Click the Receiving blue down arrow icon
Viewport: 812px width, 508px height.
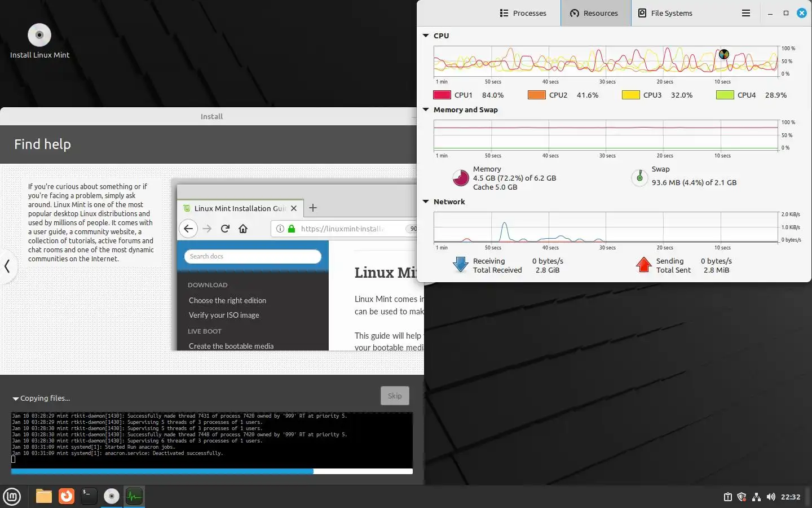point(461,265)
